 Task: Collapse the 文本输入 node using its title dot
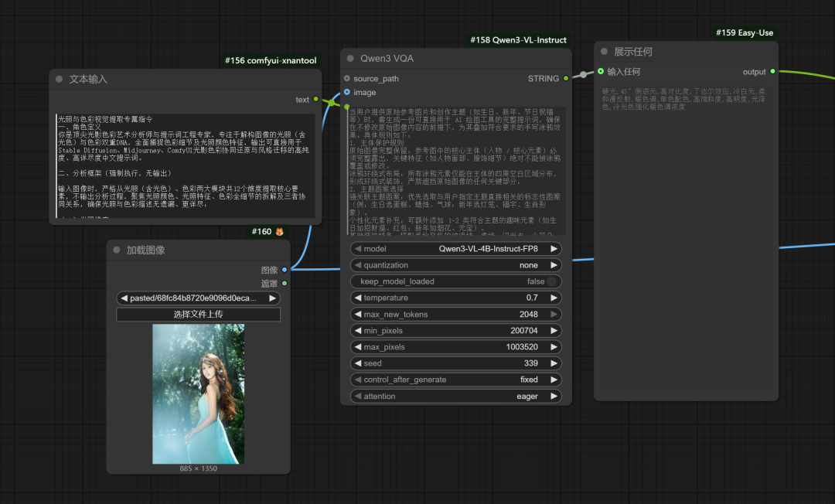pyautogui.click(x=59, y=79)
